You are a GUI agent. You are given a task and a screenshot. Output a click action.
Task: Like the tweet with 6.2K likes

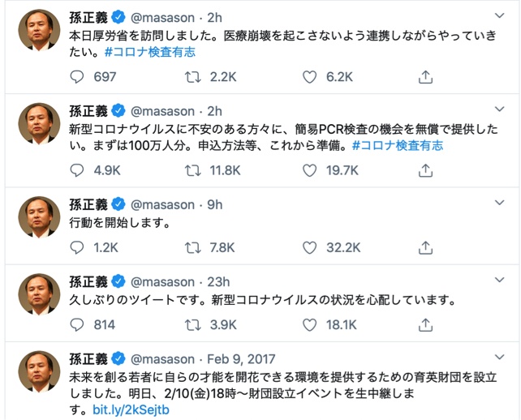310,77
